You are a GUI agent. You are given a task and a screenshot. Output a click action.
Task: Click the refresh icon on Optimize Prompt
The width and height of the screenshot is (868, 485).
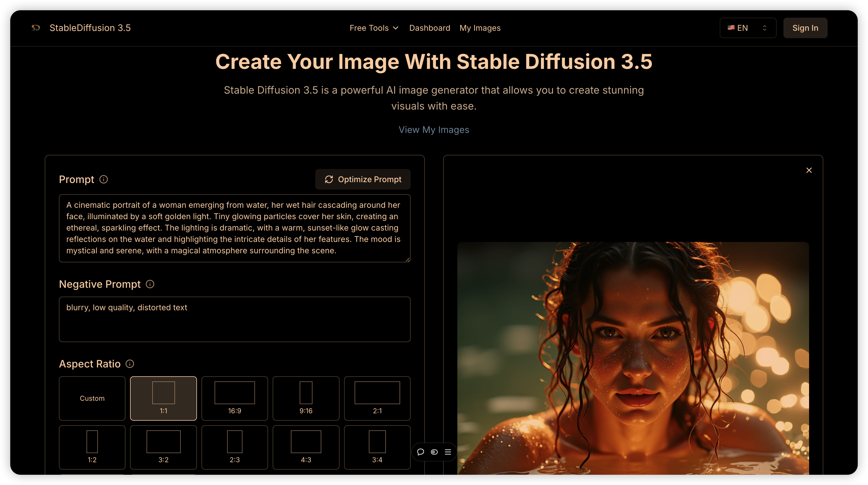[x=329, y=179]
